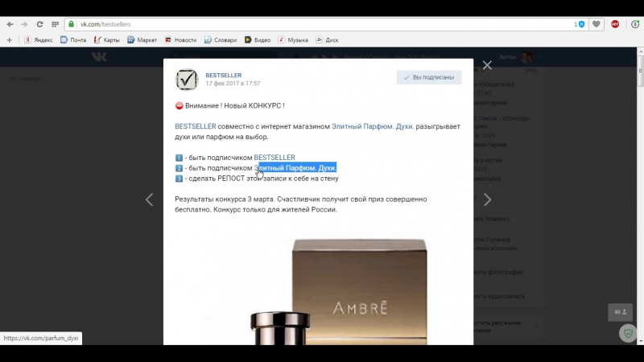Screen dimensions: 644x362
Task: Focus the vk.com/bestsellers address bar
Action: click(x=320, y=24)
